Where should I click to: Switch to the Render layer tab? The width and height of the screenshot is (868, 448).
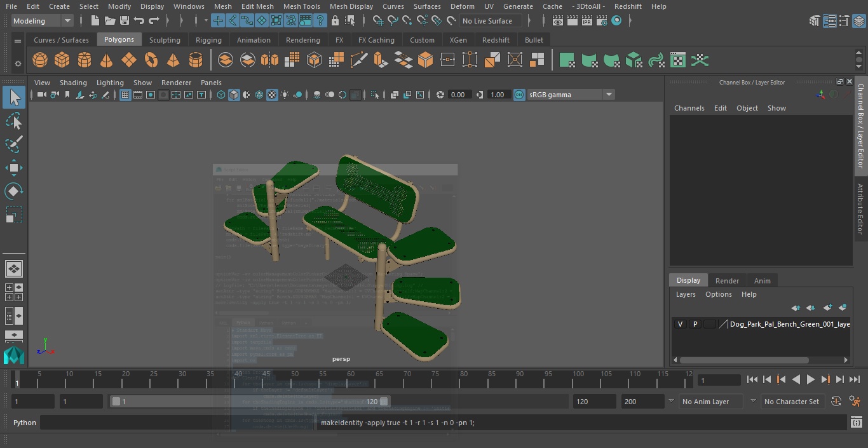(727, 281)
